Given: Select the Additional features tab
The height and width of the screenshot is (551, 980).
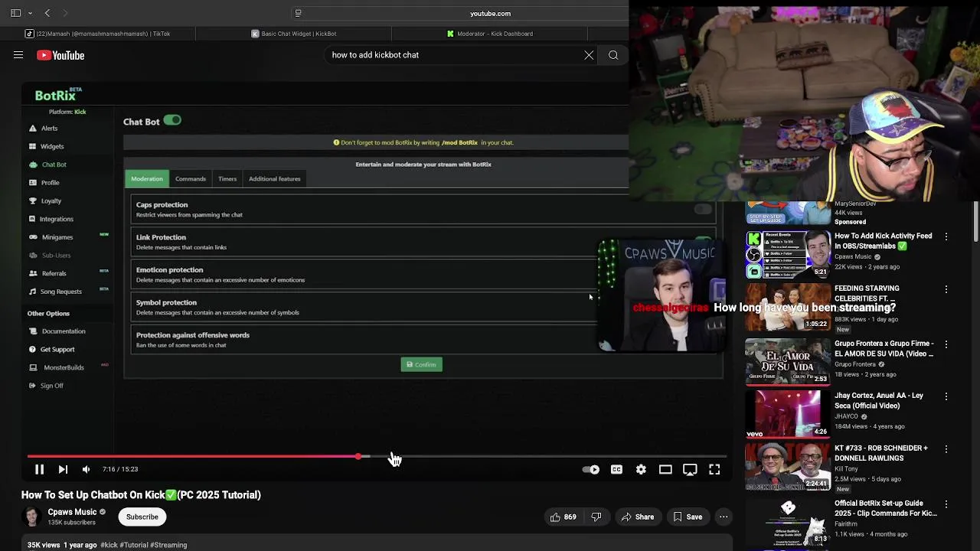Looking at the screenshot, I should 275,178.
